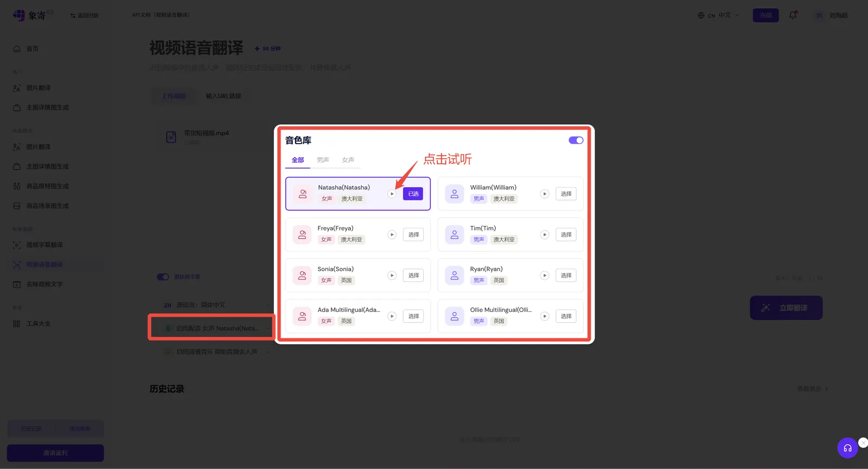868x469 pixels.
Task: Open the CN 中文 language selector
Action: pyautogui.click(x=718, y=15)
